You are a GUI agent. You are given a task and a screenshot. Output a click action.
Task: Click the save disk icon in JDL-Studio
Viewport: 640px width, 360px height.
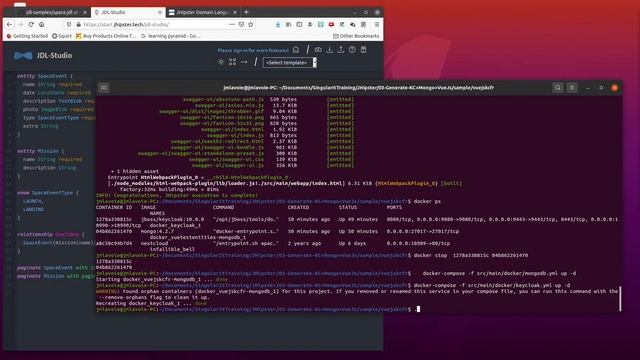click(x=364, y=50)
